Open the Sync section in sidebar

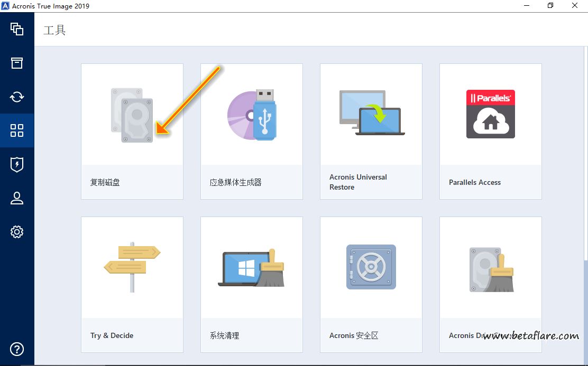click(x=17, y=97)
